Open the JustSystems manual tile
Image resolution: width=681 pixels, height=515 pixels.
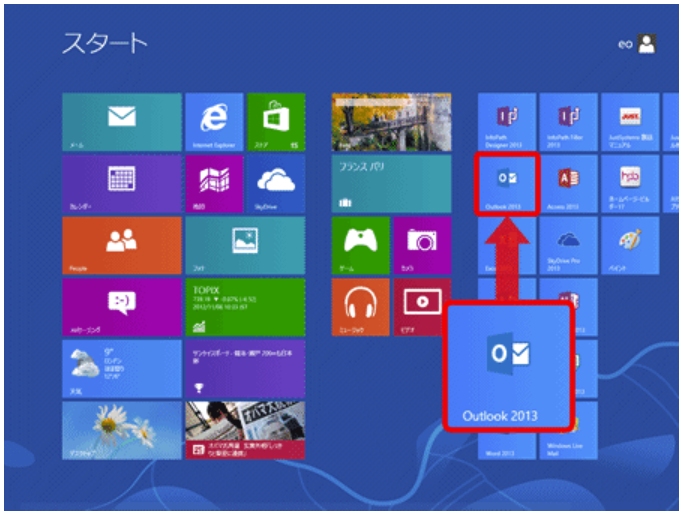(x=630, y=122)
